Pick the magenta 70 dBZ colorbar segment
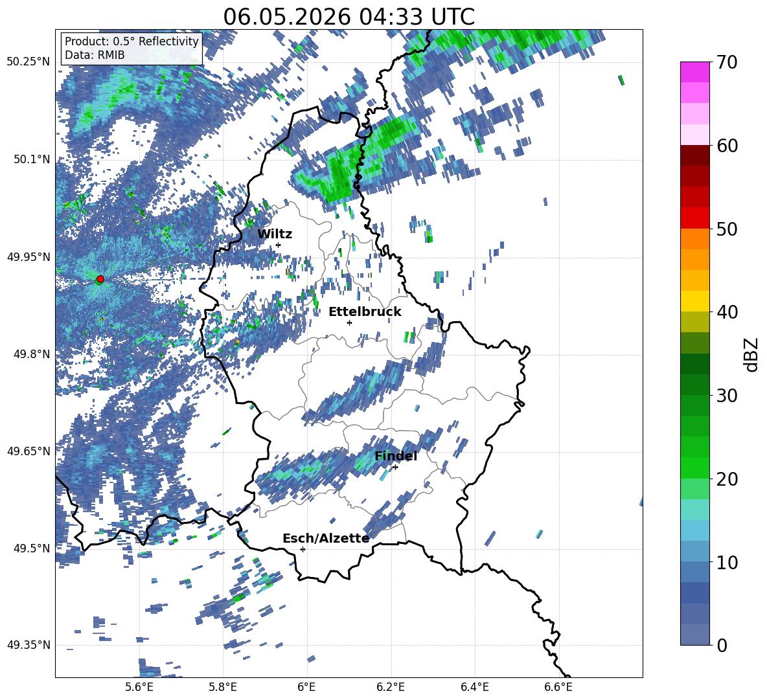767x700 pixels. pyautogui.click(x=694, y=72)
